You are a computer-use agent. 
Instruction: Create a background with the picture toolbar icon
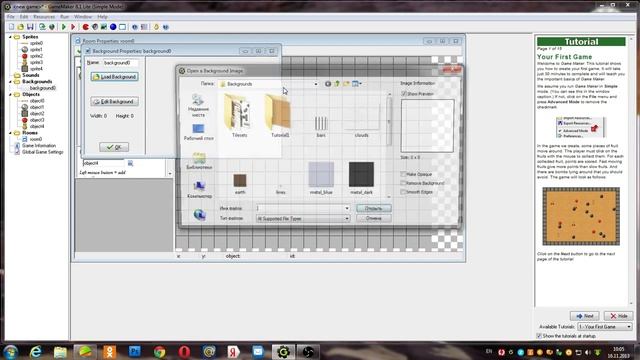104,27
